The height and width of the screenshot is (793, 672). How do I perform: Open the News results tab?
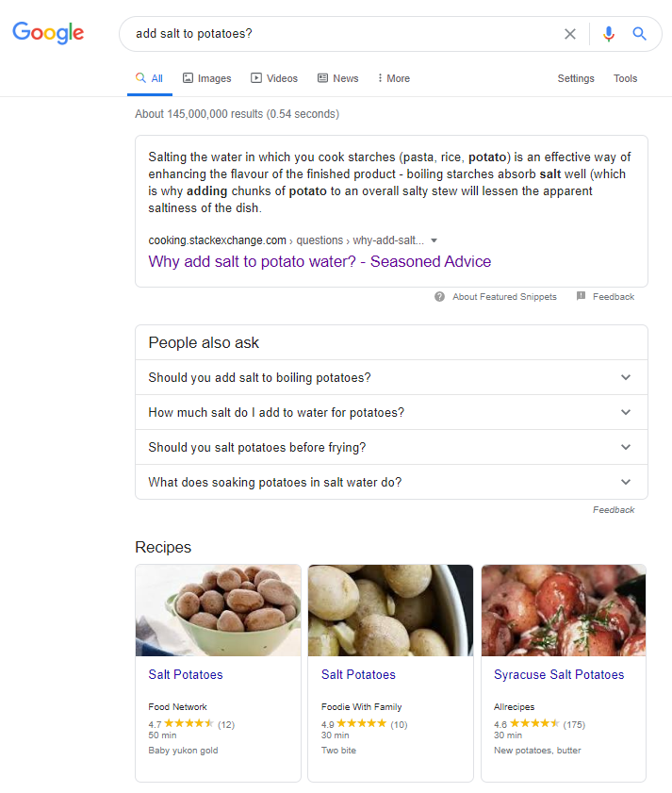pyautogui.click(x=337, y=78)
